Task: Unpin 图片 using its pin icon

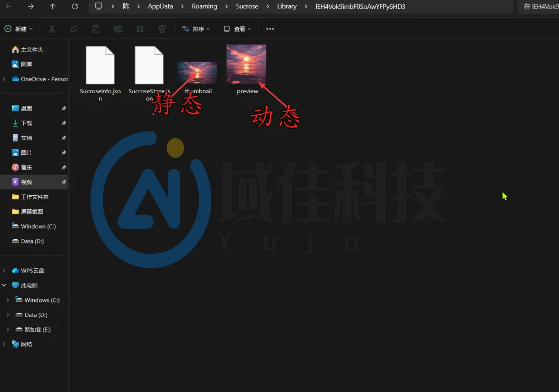Action: pos(64,153)
